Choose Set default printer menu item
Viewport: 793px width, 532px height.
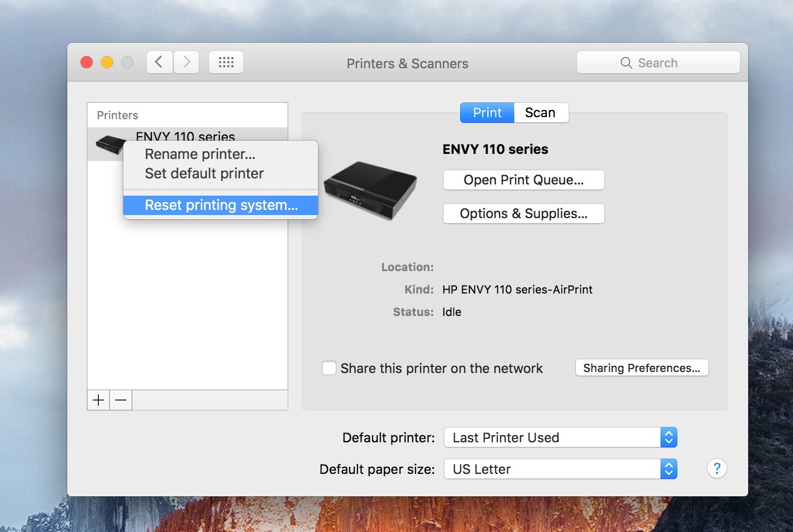coord(221,173)
